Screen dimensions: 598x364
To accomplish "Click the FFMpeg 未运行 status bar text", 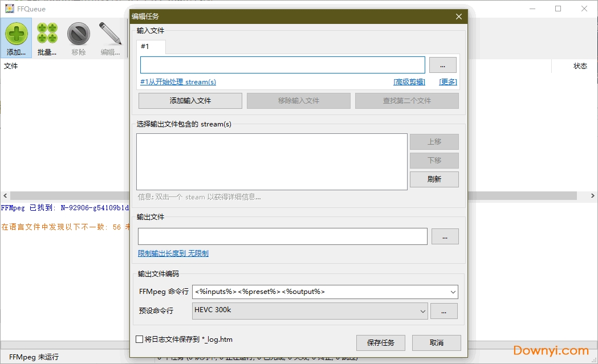I will tap(34, 357).
